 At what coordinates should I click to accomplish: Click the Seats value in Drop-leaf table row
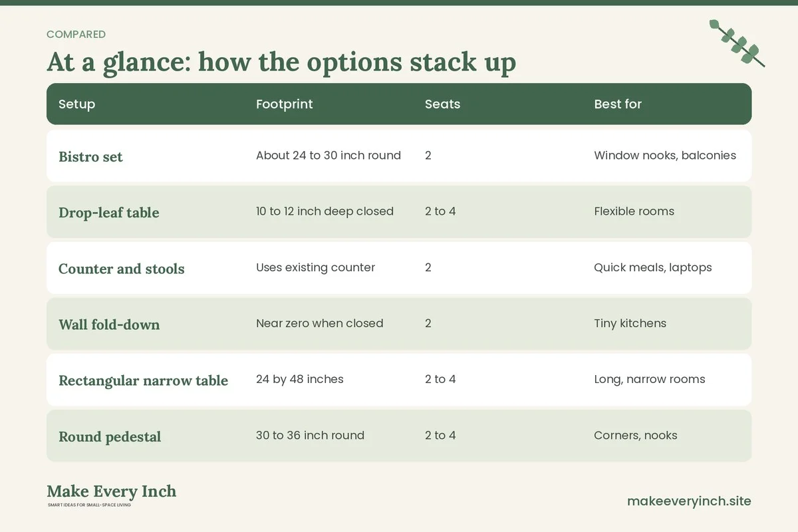pos(440,211)
